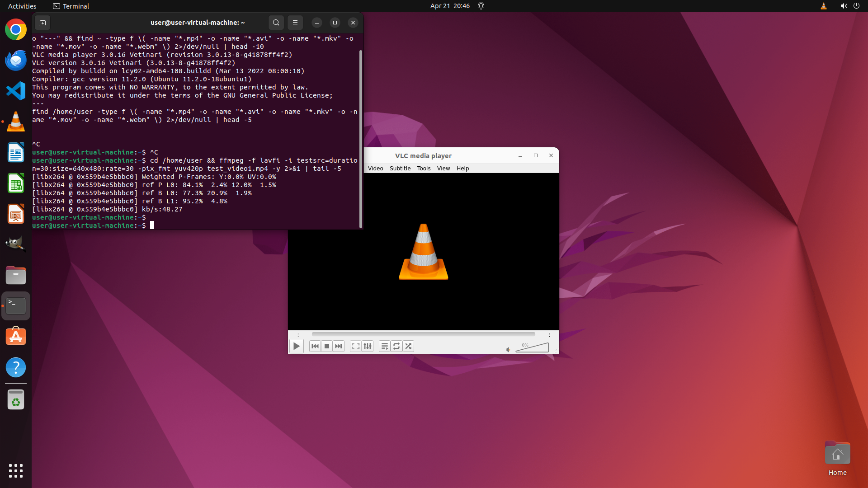Click the next media button in VLC
Screen dimensions: 868x488
339,346
